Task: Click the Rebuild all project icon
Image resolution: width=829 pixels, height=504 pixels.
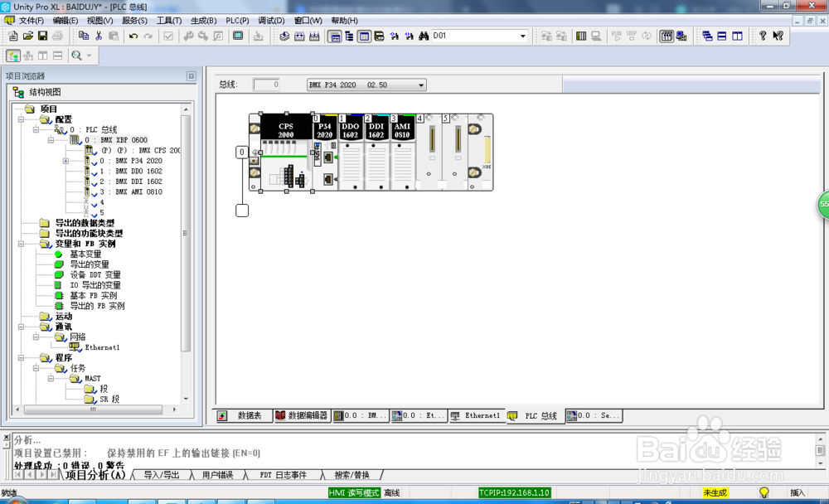Action: 299,36
